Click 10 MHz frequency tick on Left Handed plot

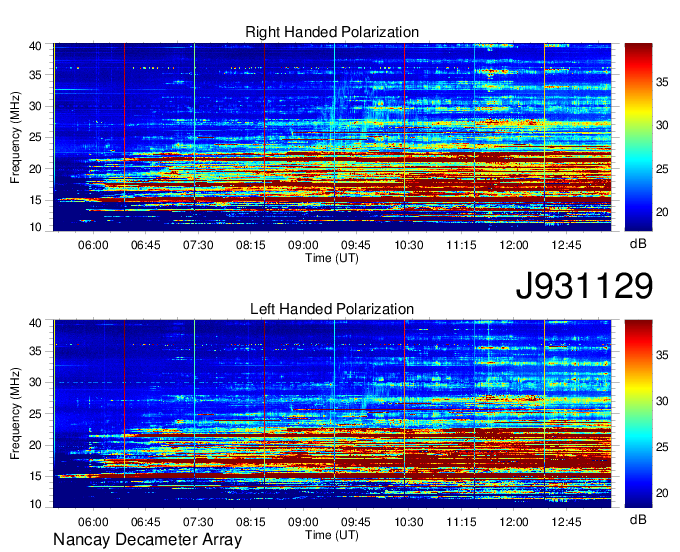[36, 504]
